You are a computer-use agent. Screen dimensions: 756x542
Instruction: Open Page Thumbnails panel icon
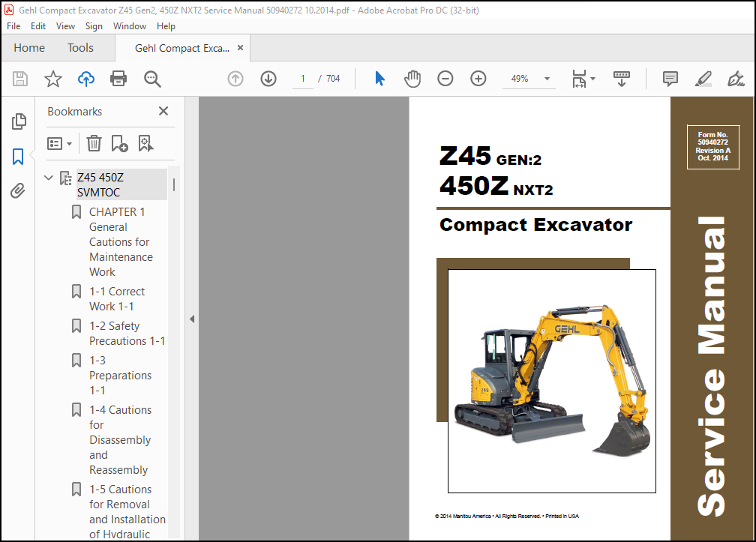point(18,121)
